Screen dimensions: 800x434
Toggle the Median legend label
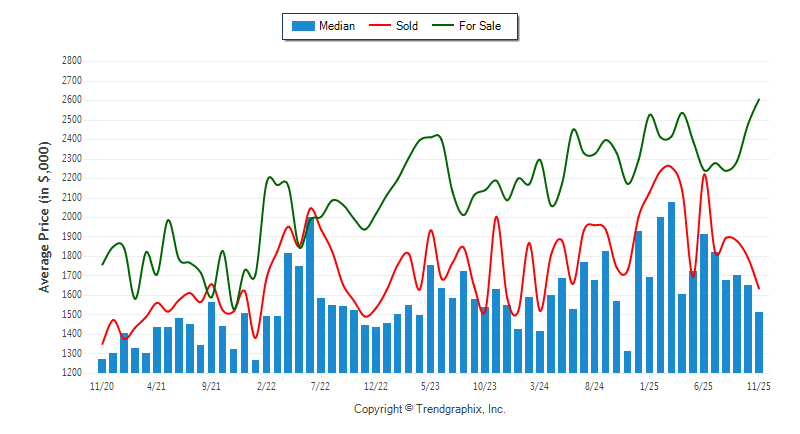pos(337,26)
